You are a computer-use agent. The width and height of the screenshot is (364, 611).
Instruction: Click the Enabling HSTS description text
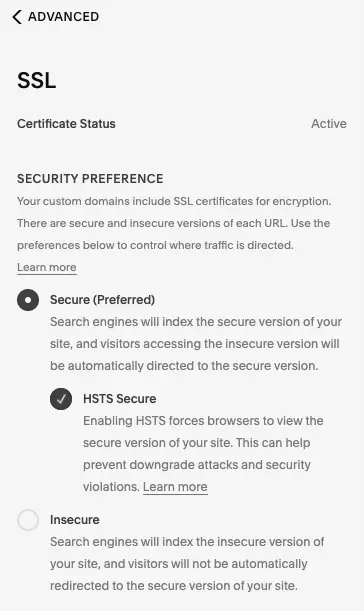pos(203,454)
